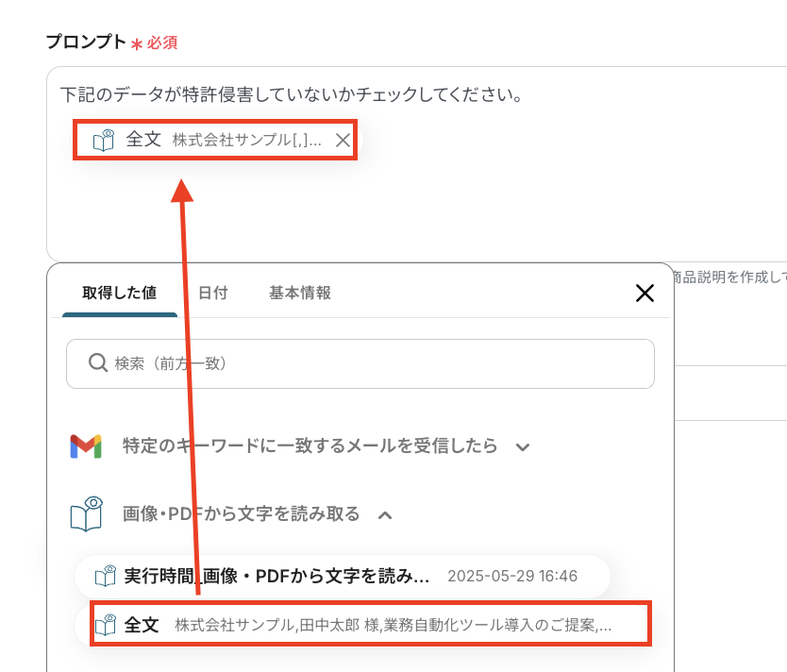Click 特定のキーワードに一致するメールを受信したら heading text

pyautogui.click(x=310, y=445)
